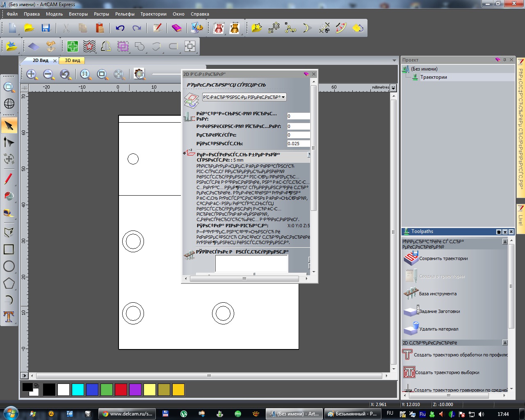
Task: Switch to the 3D вид tab
Action: 73,60
